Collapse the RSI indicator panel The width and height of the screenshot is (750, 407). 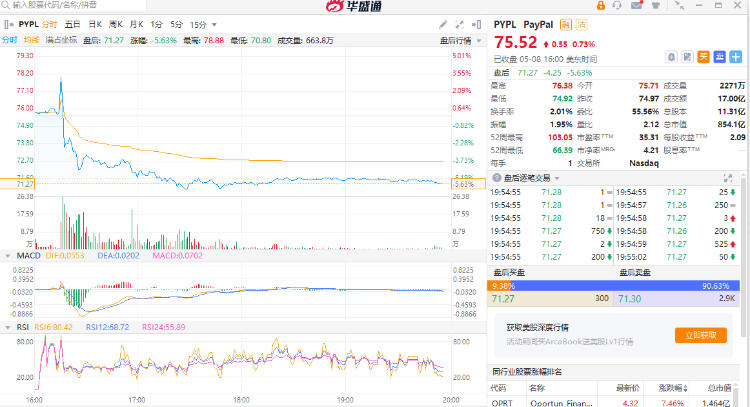click(x=8, y=328)
